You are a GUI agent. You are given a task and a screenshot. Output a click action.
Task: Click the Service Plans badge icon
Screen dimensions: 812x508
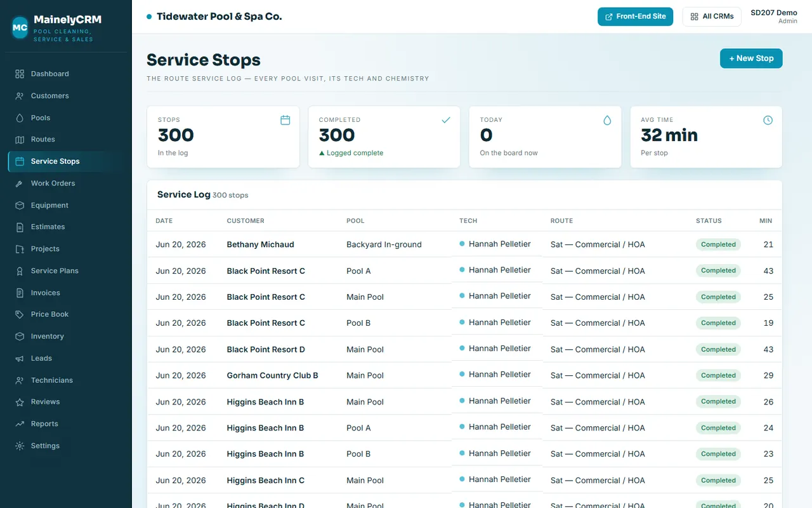point(20,271)
